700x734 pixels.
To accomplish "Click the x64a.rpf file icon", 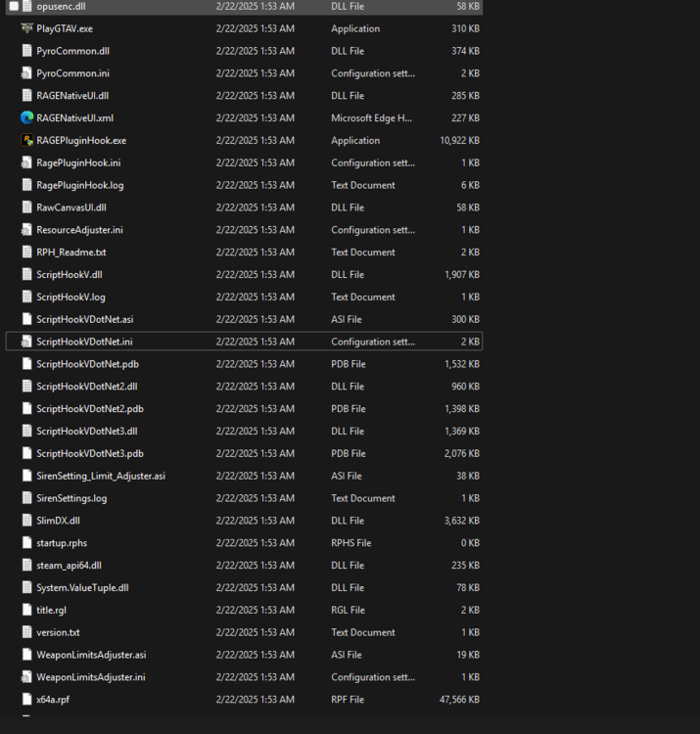I will (x=27, y=700).
